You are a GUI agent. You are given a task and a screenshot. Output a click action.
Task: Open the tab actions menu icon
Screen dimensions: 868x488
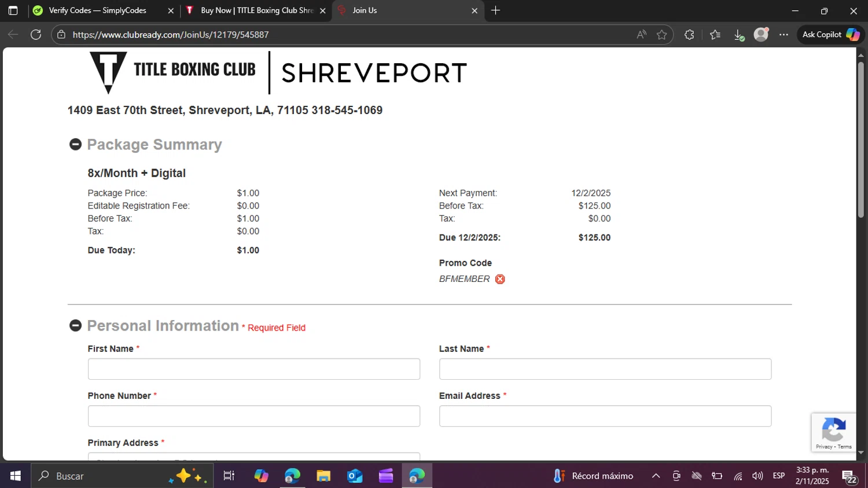point(13,10)
